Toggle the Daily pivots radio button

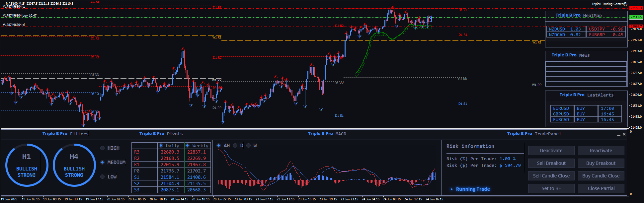coord(161,146)
